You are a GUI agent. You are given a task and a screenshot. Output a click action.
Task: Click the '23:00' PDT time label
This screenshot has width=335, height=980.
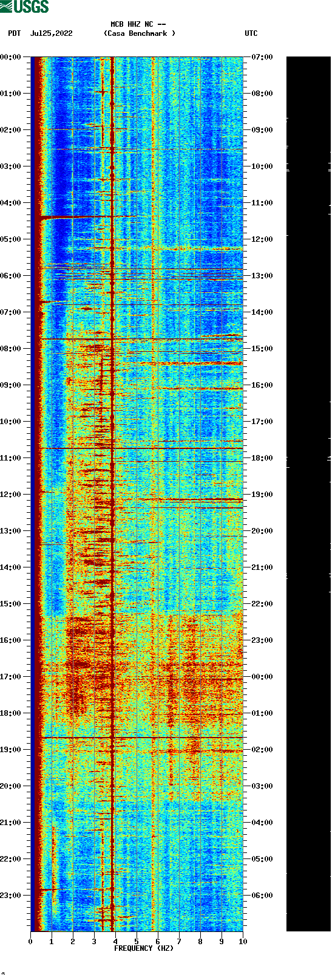click(x=11, y=896)
